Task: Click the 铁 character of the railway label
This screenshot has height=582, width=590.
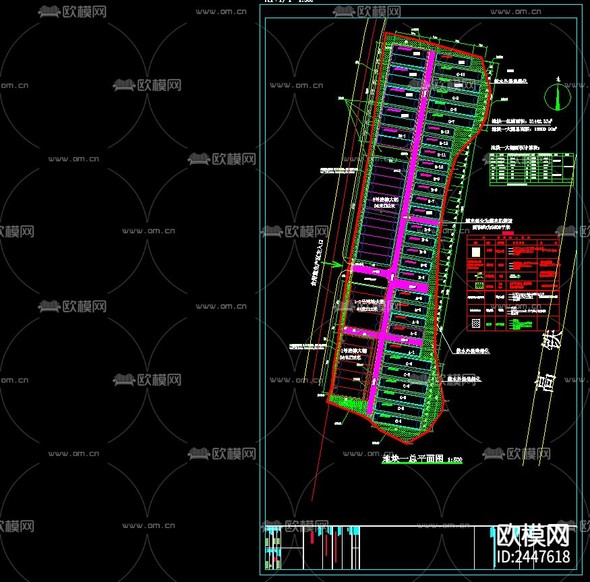Action: click(x=552, y=340)
